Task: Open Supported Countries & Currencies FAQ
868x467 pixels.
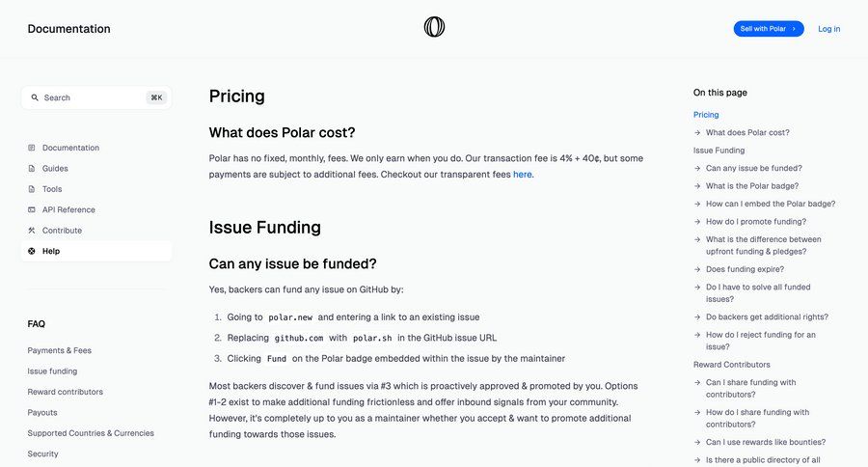Action: [x=91, y=433]
